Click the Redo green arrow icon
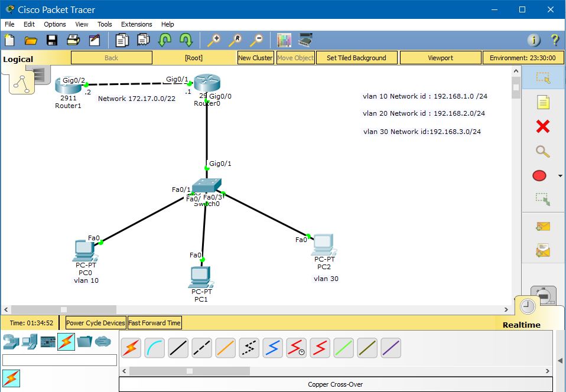Viewport: 566px width, 392px height. [x=186, y=40]
